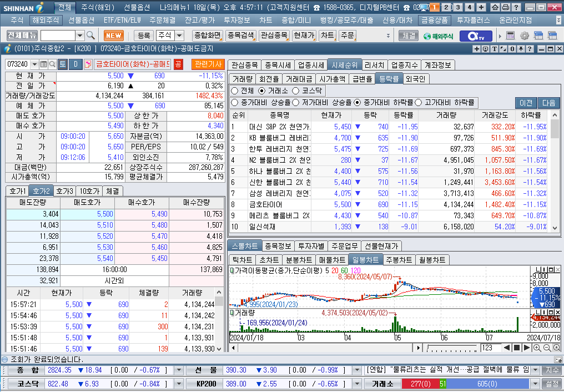Click the 해외주식 globe icon
Viewport: 564px width, 392px height.
tap(438, 36)
